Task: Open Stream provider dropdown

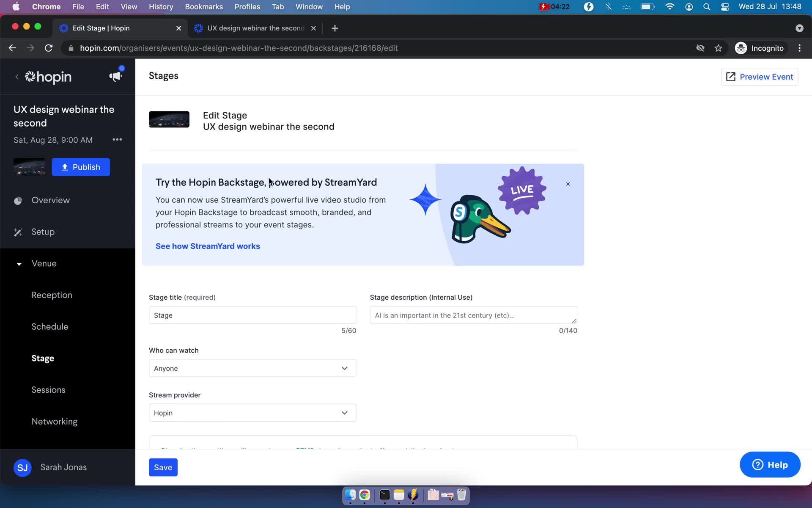Action: click(x=252, y=413)
